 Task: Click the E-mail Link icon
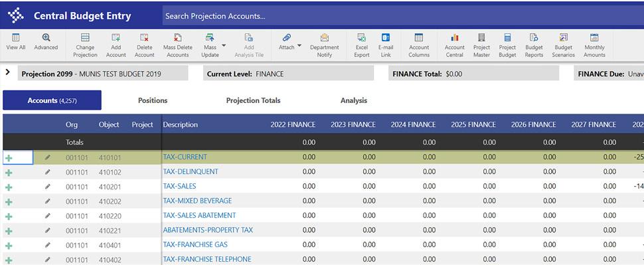(386, 38)
